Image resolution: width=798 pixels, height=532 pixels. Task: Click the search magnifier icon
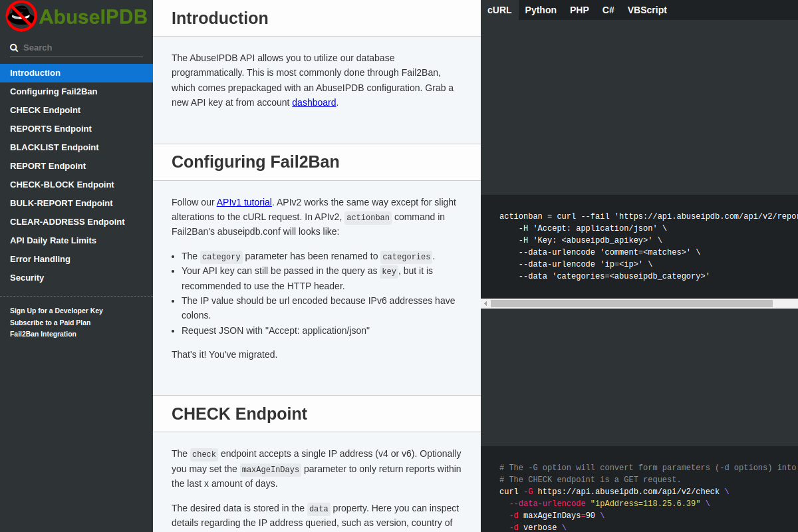tap(14, 48)
